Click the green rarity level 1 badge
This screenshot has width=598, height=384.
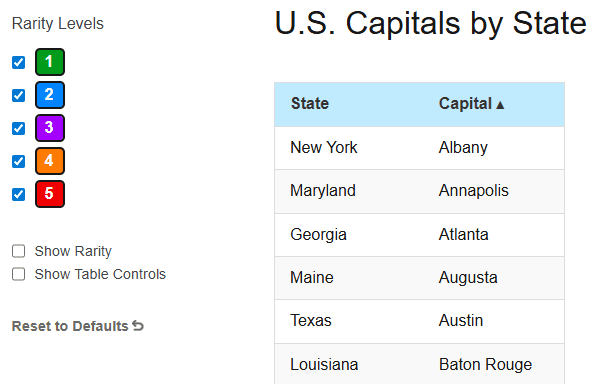point(50,62)
